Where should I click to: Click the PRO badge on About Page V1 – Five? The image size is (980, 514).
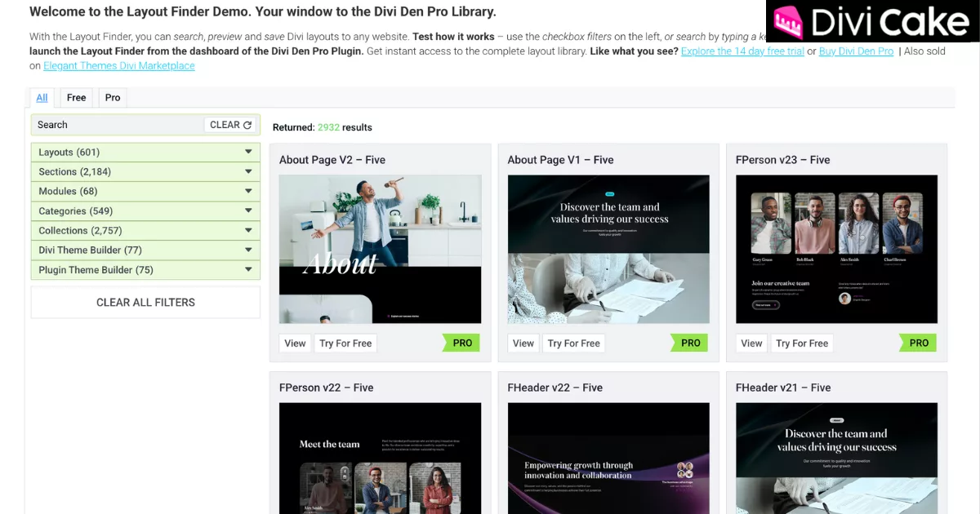click(x=689, y=343)
